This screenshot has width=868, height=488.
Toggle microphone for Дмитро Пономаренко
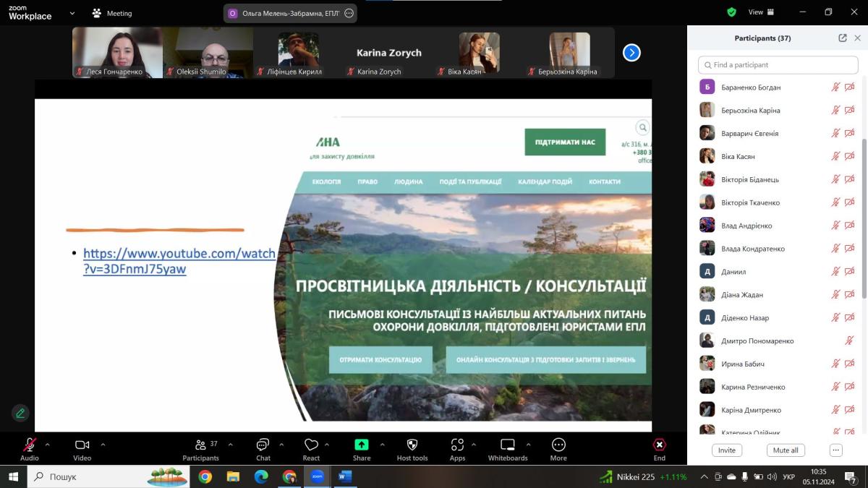point(850,341)
